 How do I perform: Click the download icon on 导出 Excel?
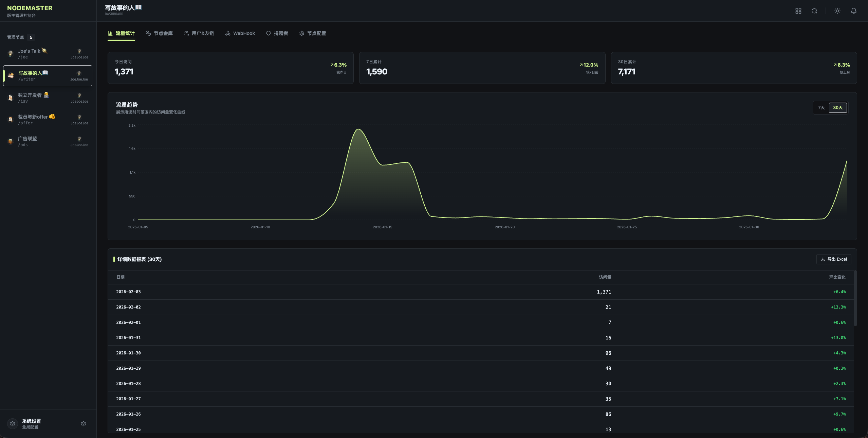coord(823,259)
